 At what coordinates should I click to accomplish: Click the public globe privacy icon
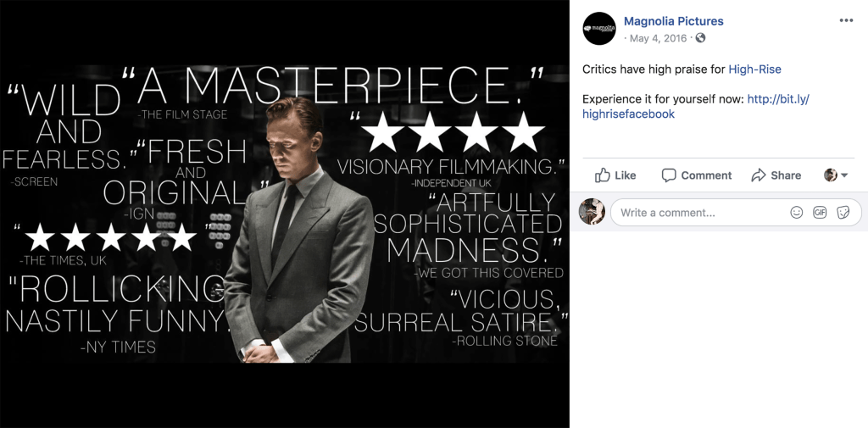click(x=700, y=38)
